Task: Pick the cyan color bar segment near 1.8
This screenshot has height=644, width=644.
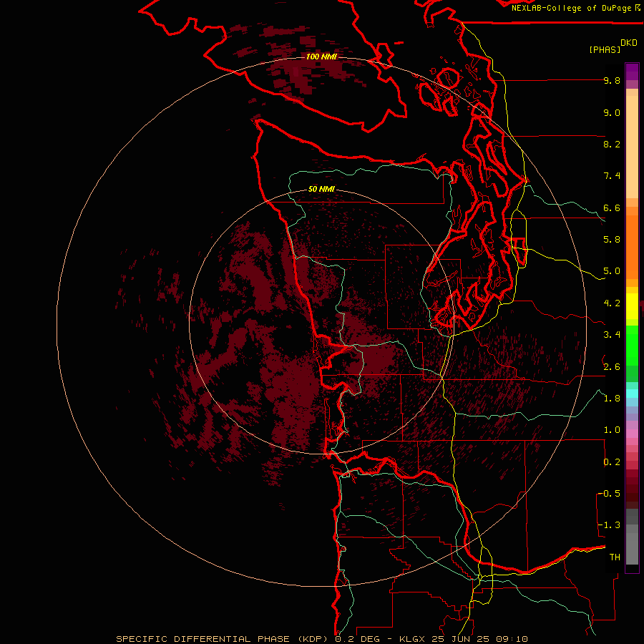Action: pyautogui.click(x=632, y=394)
